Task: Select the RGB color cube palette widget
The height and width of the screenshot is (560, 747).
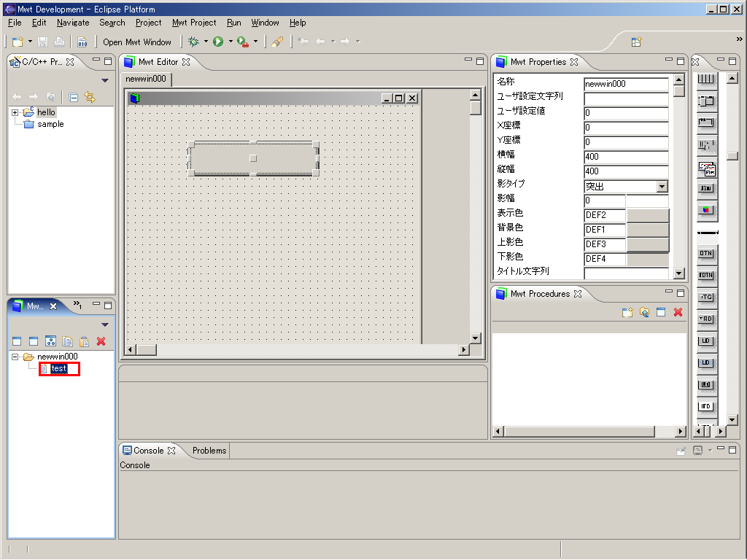Action: [706, 209]
